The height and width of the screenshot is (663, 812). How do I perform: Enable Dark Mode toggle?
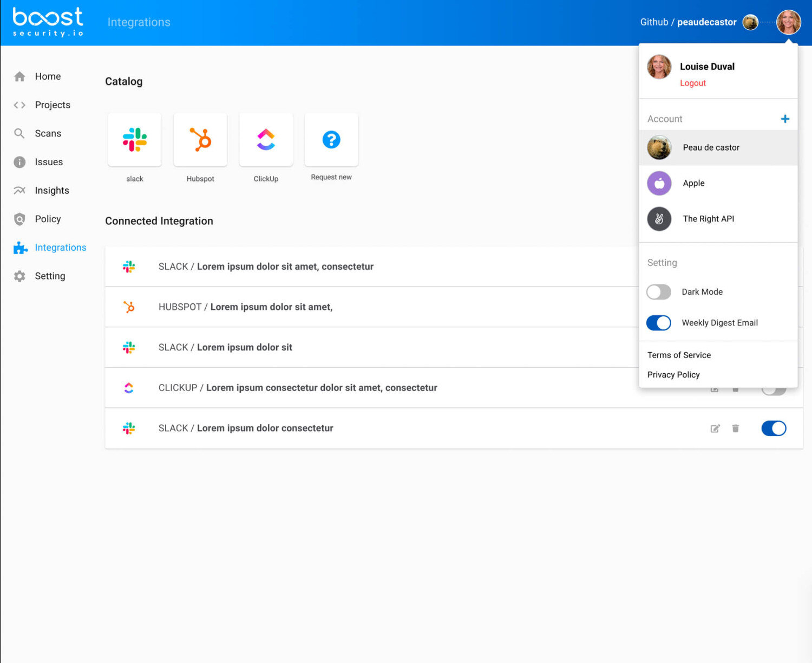(x=659, y=292)
